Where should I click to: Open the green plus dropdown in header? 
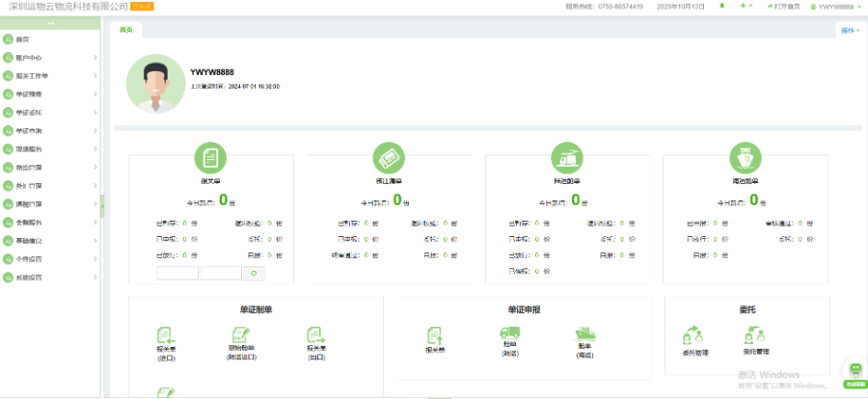[x=746, y=6]
